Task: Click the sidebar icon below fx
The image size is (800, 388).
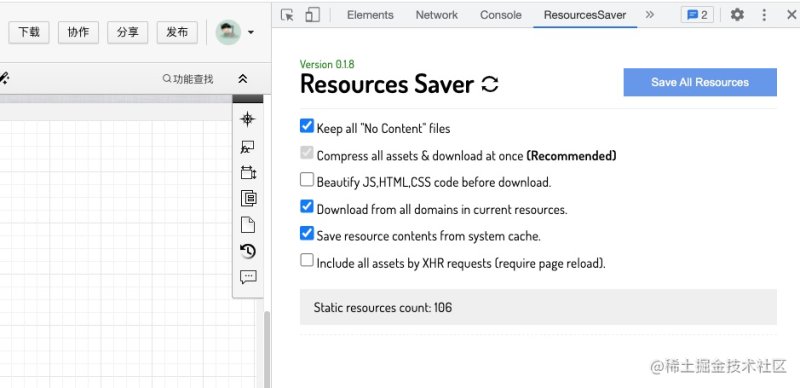Action: (x=248, y=173)
